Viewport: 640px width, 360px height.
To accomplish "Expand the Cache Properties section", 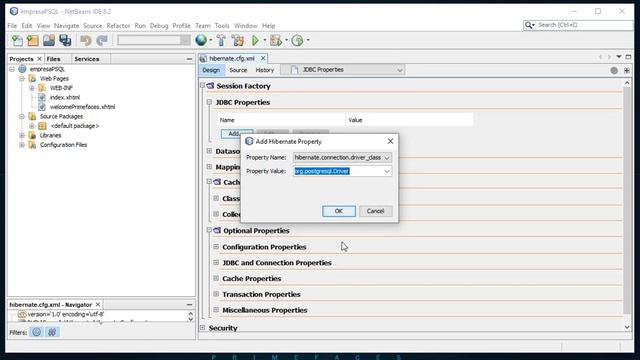I will [216, 278].
